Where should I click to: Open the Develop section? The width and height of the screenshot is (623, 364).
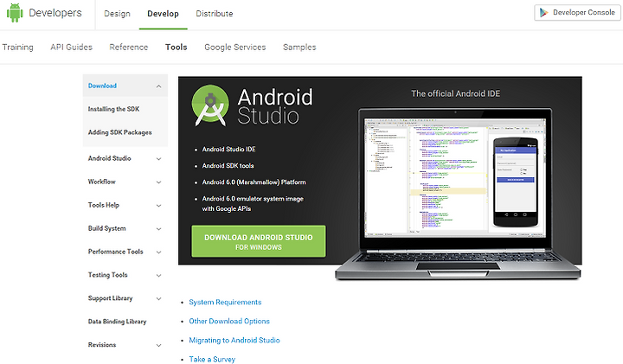(163, 14)
